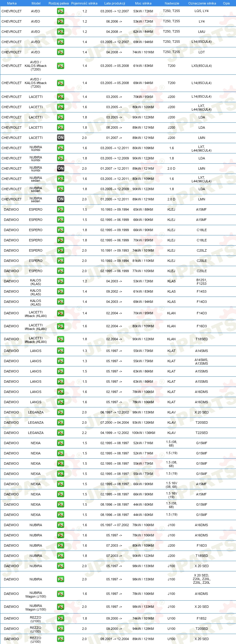Click petrol icon in Kalos B12S1, F12S3 row
The image size is (236, 644).
tap(61, 281)
